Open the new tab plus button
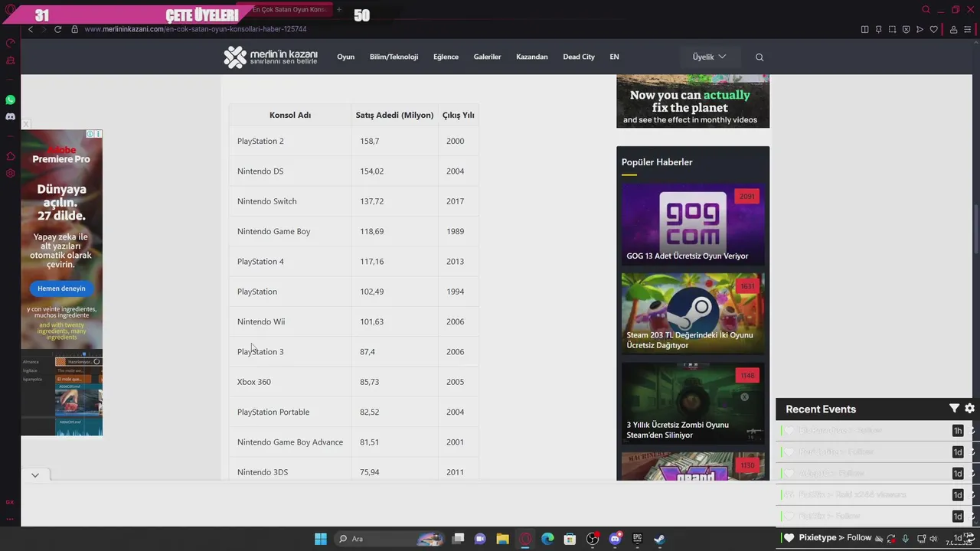The image size is (980, 551). point(339,10)
